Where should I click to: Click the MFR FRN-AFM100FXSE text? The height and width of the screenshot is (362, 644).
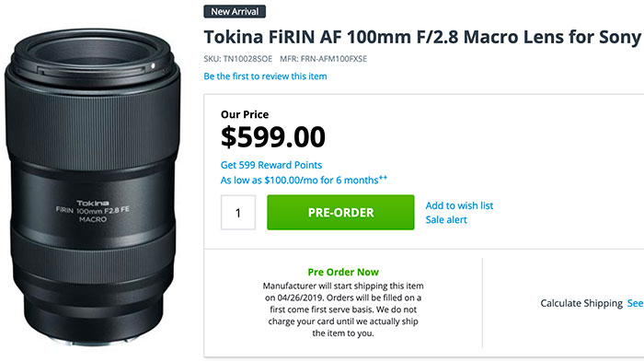coord(323,59)
